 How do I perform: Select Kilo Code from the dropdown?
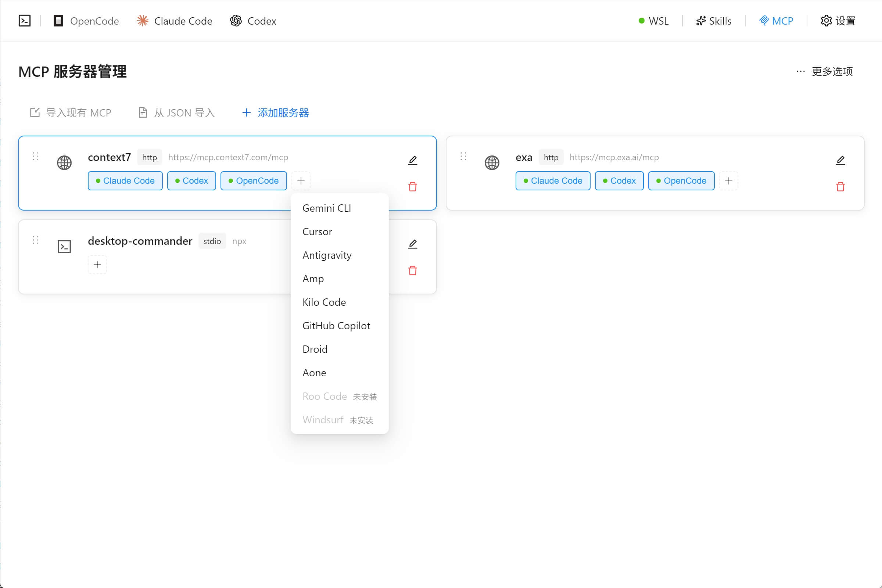point(340,302)
